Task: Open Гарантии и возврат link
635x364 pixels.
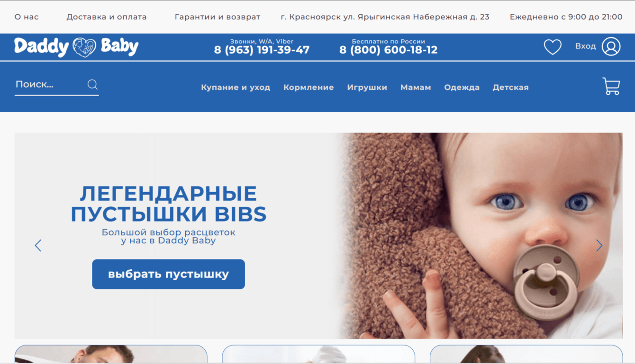Action: (218, 17)
